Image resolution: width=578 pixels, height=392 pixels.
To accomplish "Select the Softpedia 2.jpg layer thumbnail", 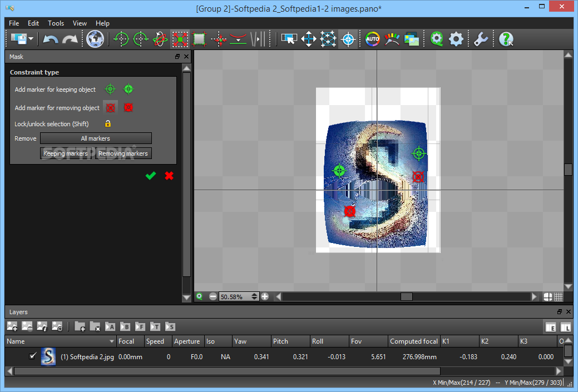I will 48,356.
